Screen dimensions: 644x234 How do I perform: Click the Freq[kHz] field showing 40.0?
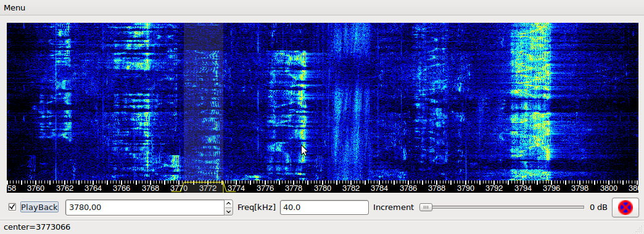324,208
